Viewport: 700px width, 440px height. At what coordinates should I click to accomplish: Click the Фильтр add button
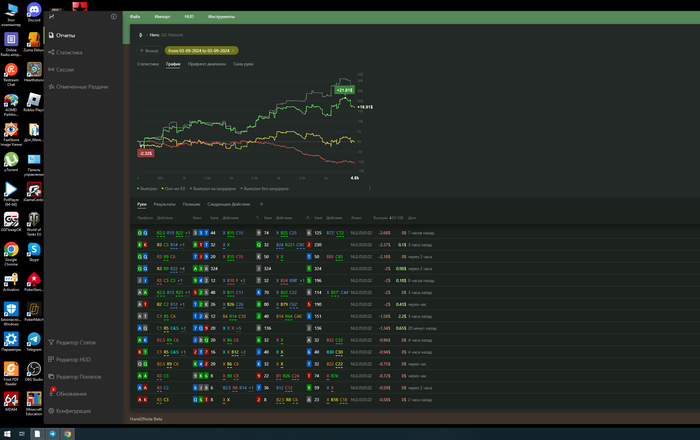click(148, 50)
